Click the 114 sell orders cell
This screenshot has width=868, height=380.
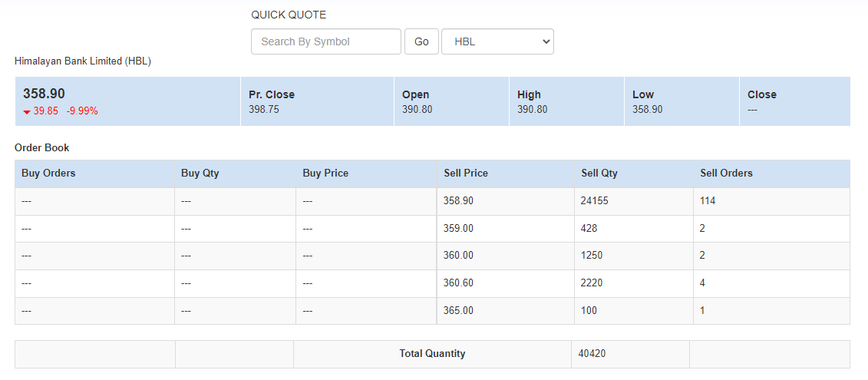click(708, 201)
